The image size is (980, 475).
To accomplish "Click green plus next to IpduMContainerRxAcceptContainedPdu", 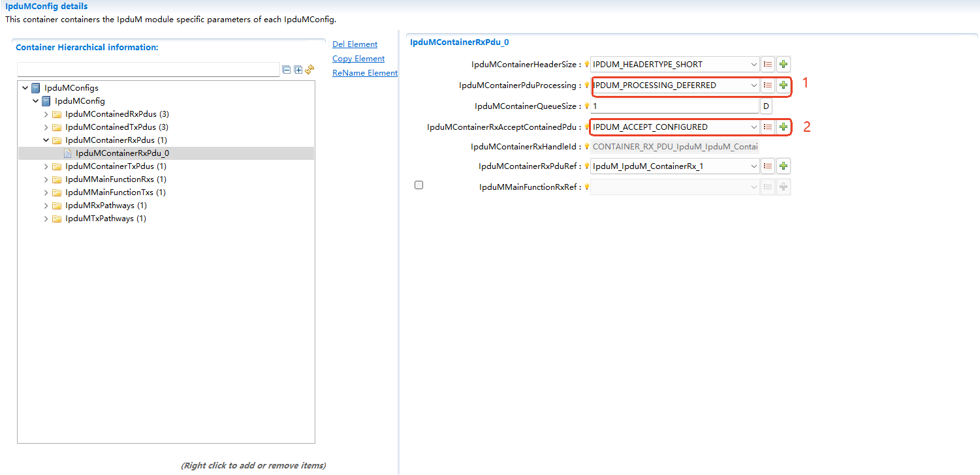I will 783,127.
